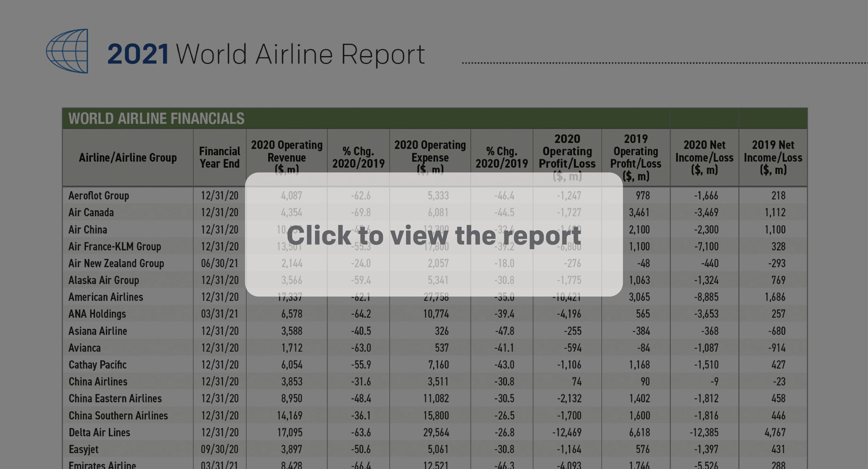The width and height of the screenshot is (868, 469).
Task: Click the '2019 Operating Profit/Loss' column header
Action: [636, 157]
